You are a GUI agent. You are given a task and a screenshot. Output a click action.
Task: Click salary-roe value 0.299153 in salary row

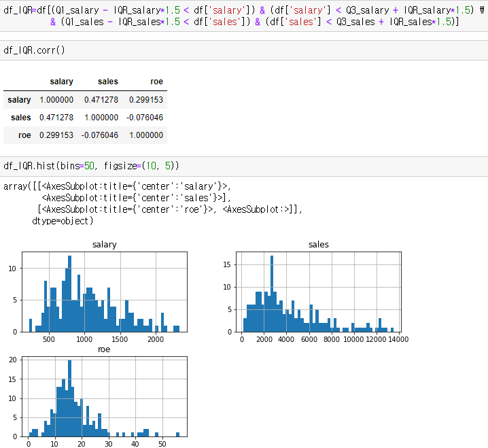[146, 100]
